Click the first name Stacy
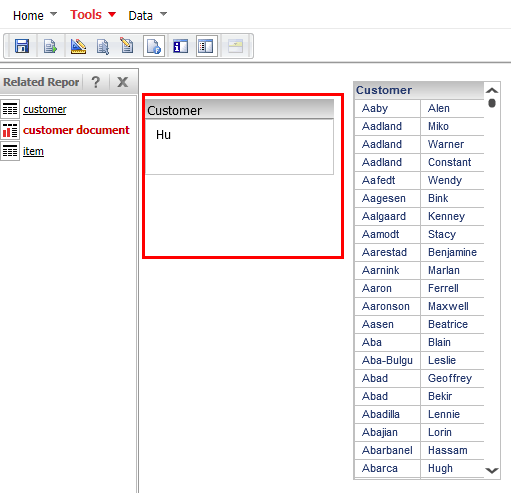This screenshot has width=511, height=493. point(442,234)
